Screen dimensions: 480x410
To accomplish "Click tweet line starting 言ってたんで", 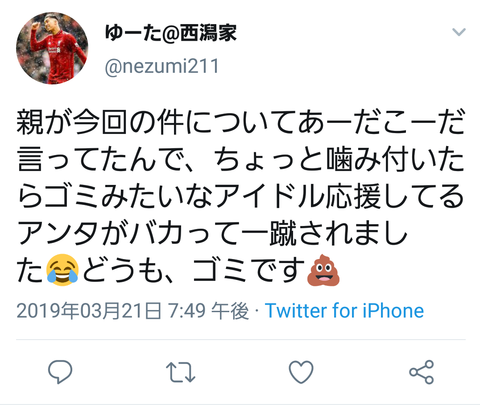I will point(241,159).
